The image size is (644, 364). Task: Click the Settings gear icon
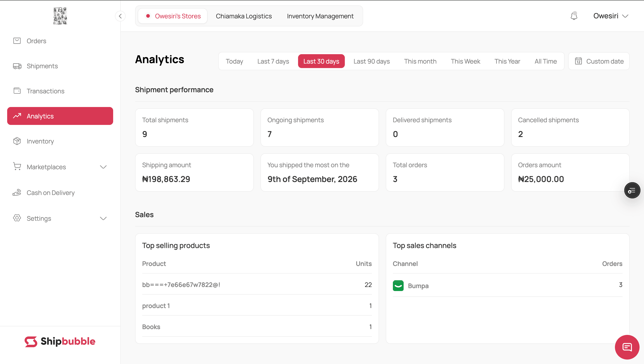pos(17,218)
